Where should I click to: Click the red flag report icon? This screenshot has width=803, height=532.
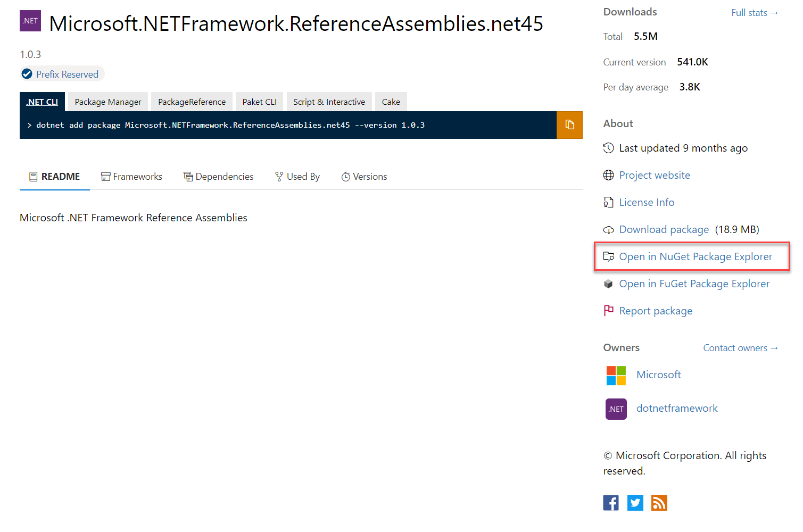(x=609, y=311)
